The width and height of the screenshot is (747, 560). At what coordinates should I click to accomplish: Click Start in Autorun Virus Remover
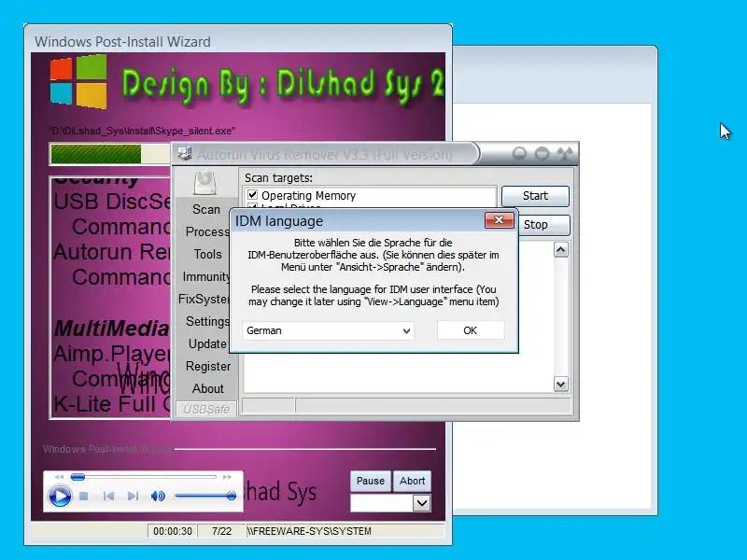[x=535, y=196]
